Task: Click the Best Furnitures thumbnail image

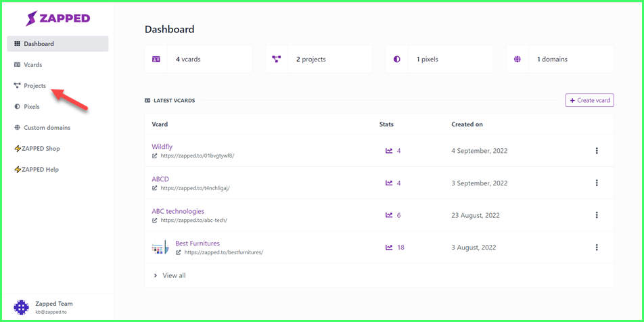Action: click(x=160, y=248)
